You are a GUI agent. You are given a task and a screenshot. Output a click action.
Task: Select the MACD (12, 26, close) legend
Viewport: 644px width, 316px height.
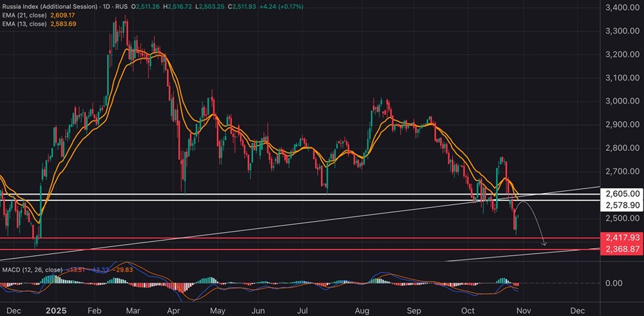point(32,270)
